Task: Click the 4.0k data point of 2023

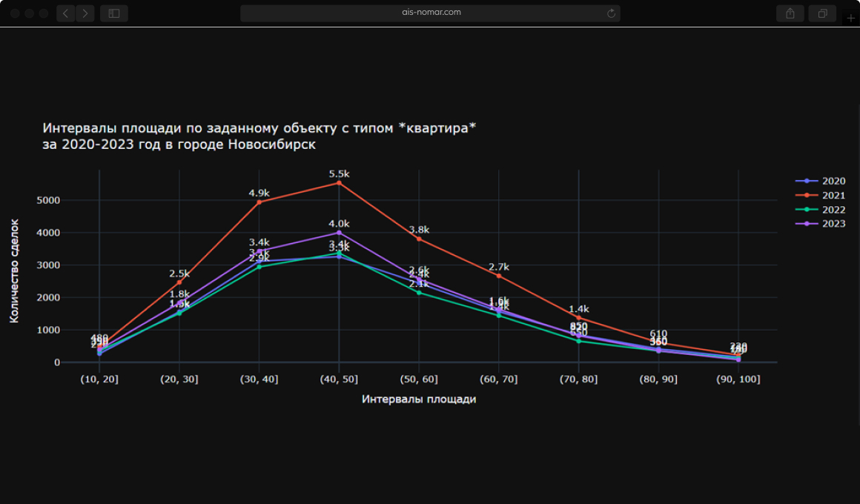Action: (x=339, y=233)
